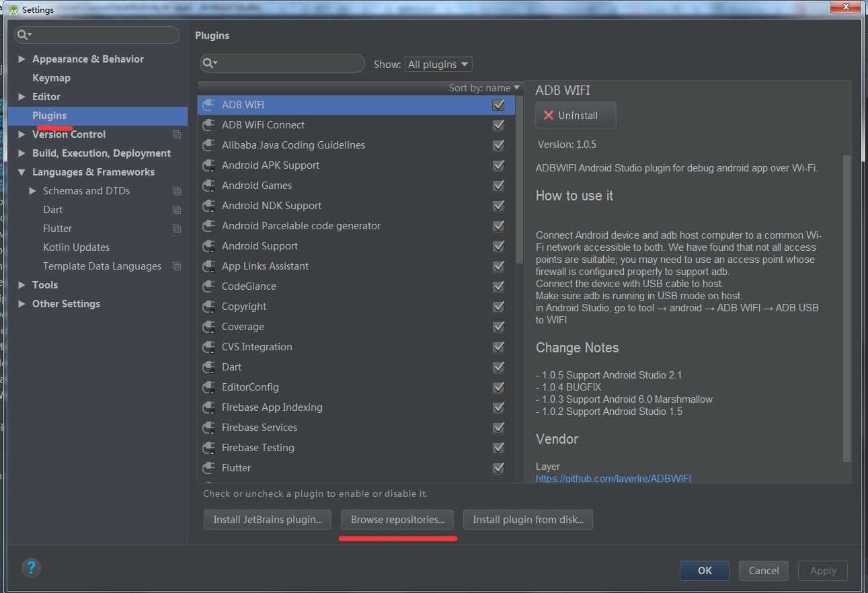Screen dimensions: 868x593
Task: Open Template Data Languages settings
Action: coord(102,266)
